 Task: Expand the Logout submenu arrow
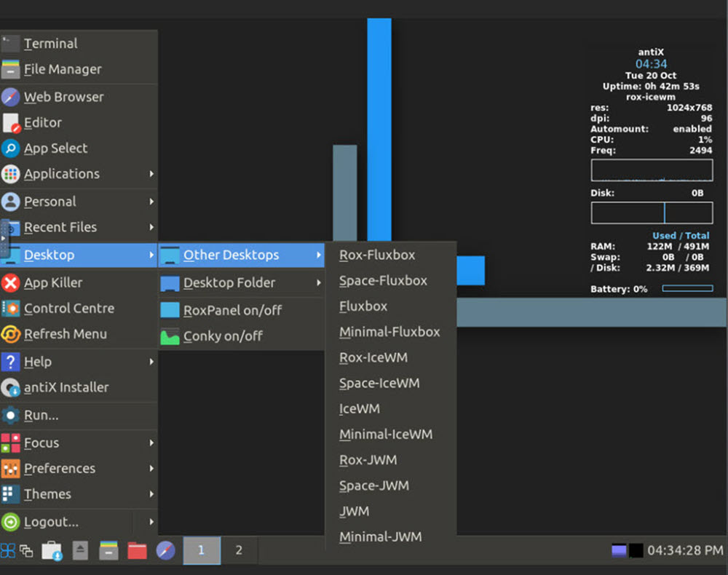coord(151,522)
